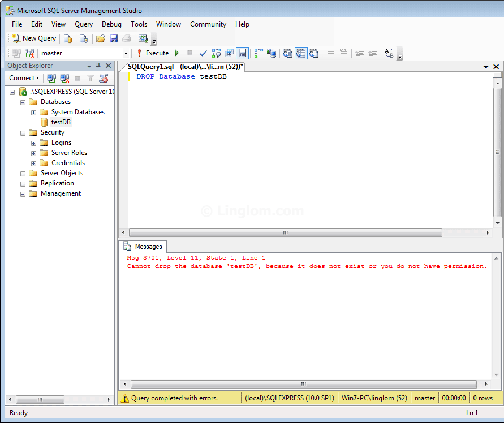Open the SQL Editor toolbar options arrow

point(400,54)
